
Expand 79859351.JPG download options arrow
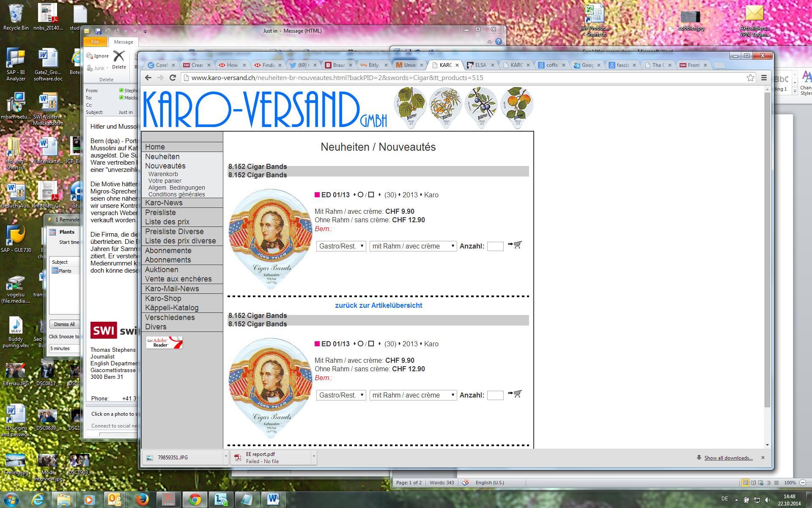[x=226, y=457]
